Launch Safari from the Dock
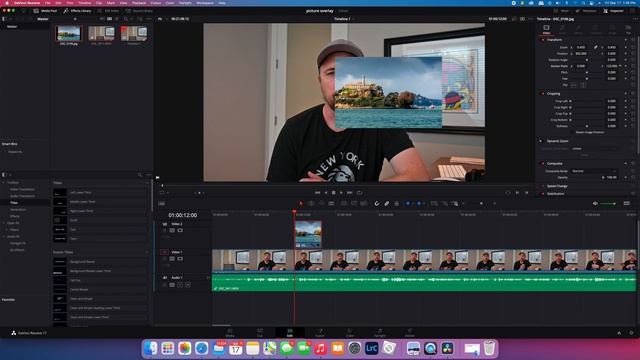The width and height of the screenshot is (640, 360). (x=202, y=348)
